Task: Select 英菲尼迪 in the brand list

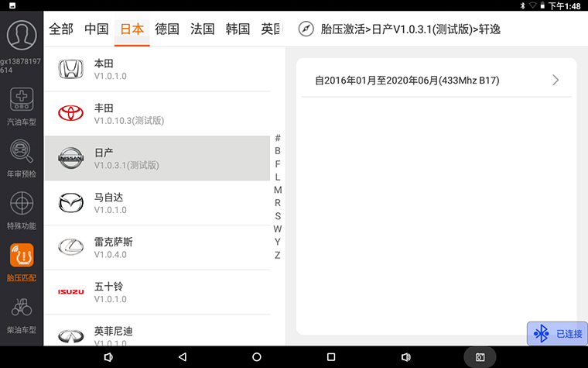Action: pos(158,331)
